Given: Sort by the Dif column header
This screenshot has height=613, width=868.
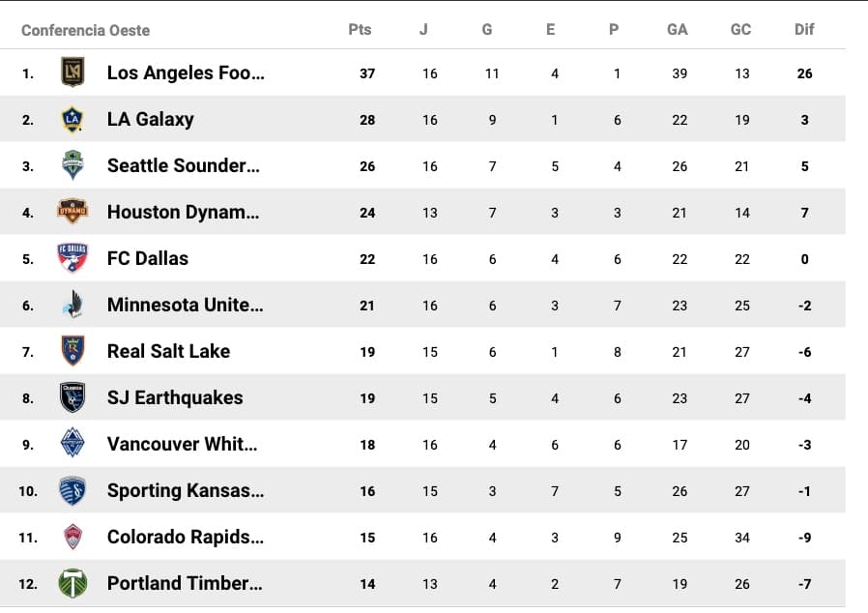Looking at the screenshot, I should point(804,30).
